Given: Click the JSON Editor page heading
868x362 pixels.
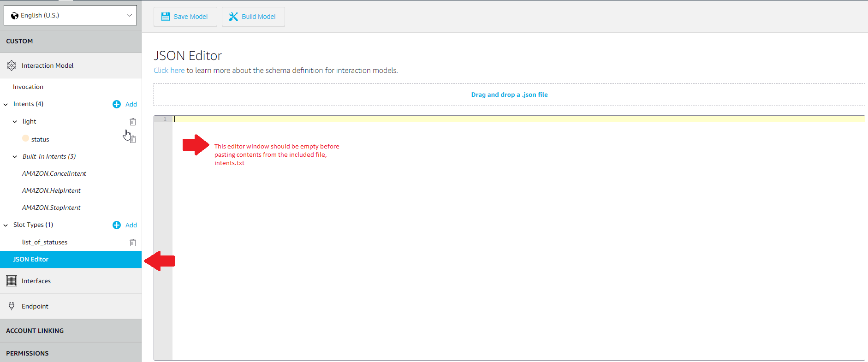Looking at the screenshot, I should coord(188,56).
